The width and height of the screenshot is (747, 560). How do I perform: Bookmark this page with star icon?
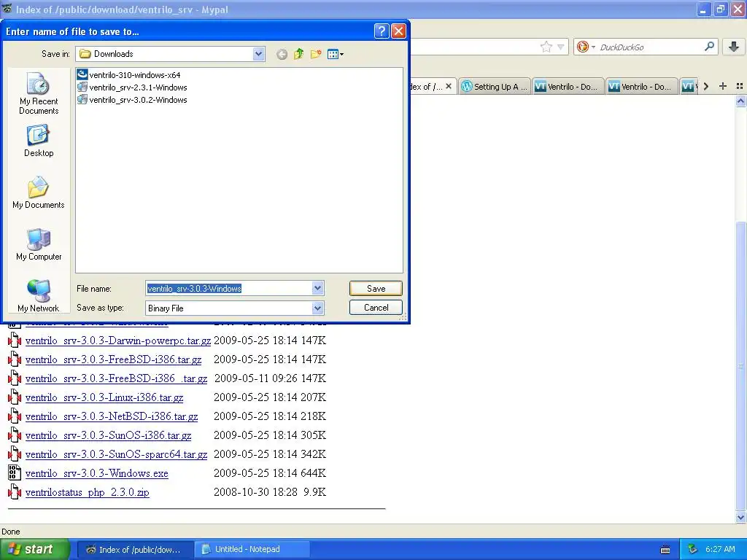pos(546,47)
